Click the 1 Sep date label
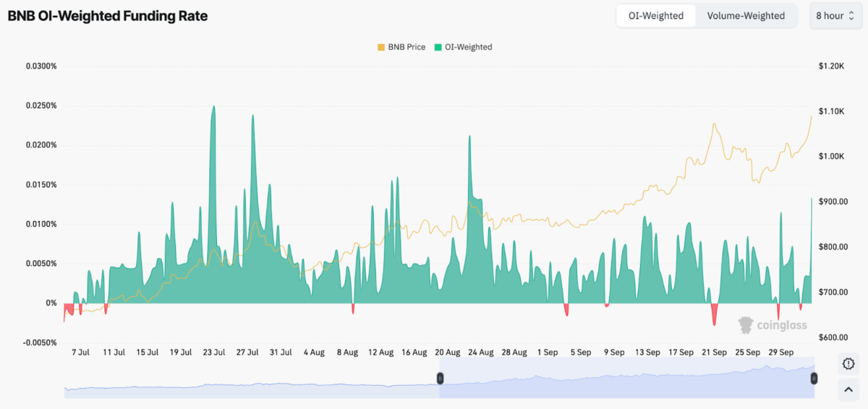The image size is (868, 409). point(548,353)
